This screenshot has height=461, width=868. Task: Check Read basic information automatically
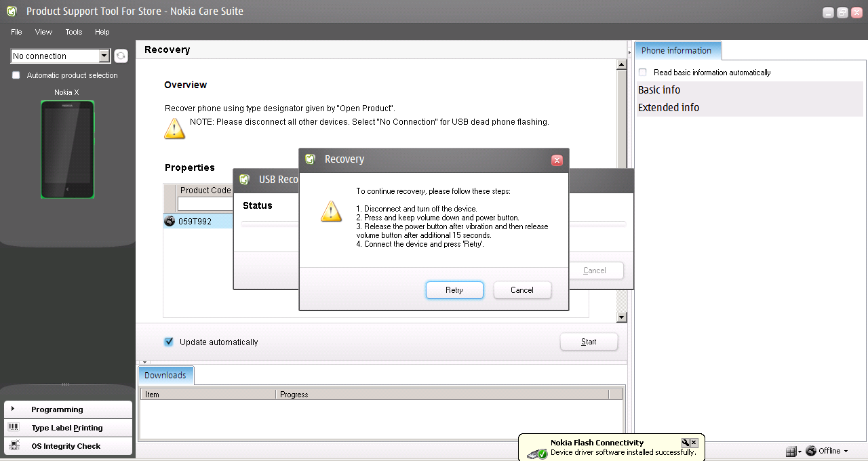(x=643, y=73)
